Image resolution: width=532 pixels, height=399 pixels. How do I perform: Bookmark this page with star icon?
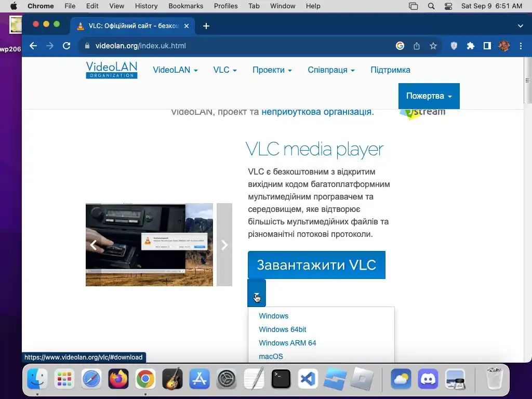(433, 46)
